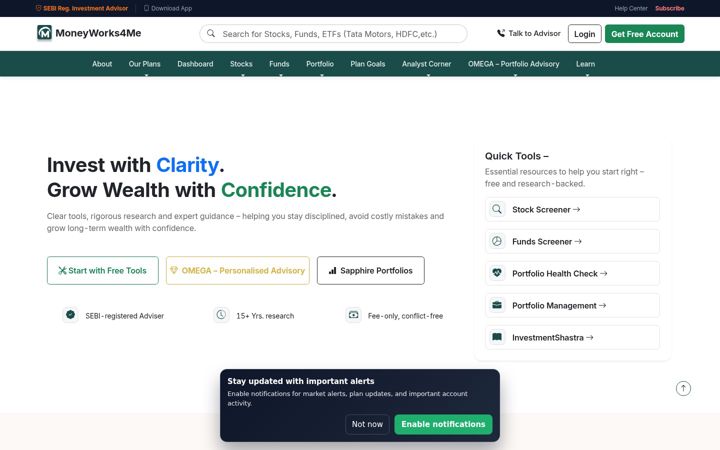720x450 pixels.
Task: Open the InvestmentShastra resource label
Action: pyautogui.click(x=548, y=338)
